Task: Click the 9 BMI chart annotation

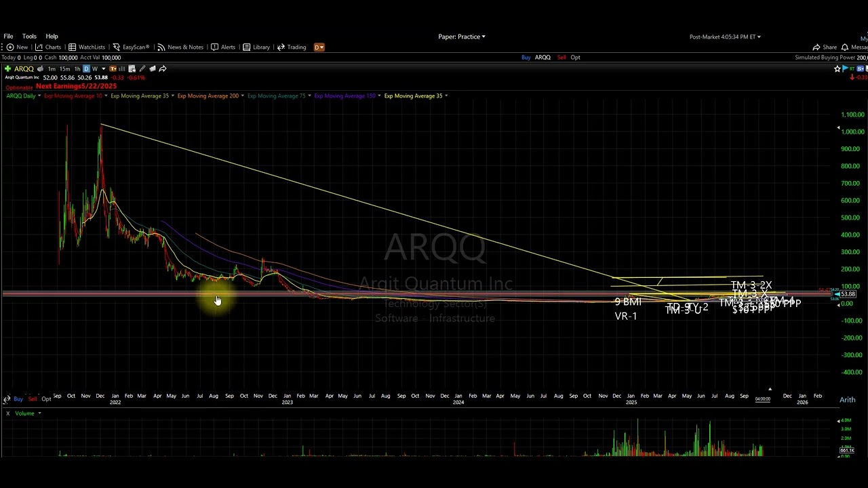Action: coord(628,302)
